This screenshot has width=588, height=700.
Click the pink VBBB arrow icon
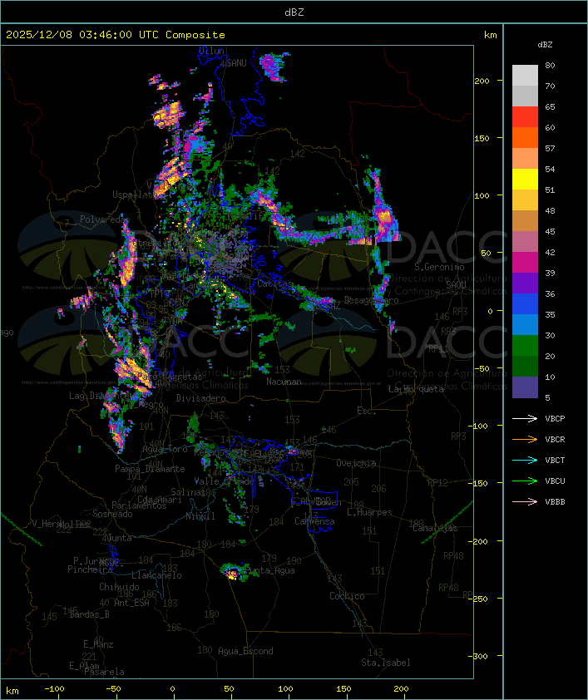(x=525, y=502)
